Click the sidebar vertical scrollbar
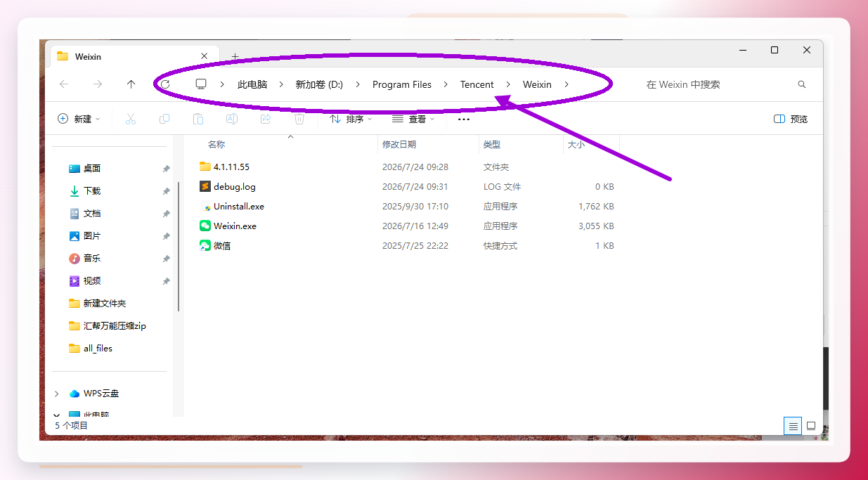Viewport: 868px width, 480px height. click(179, 246)
